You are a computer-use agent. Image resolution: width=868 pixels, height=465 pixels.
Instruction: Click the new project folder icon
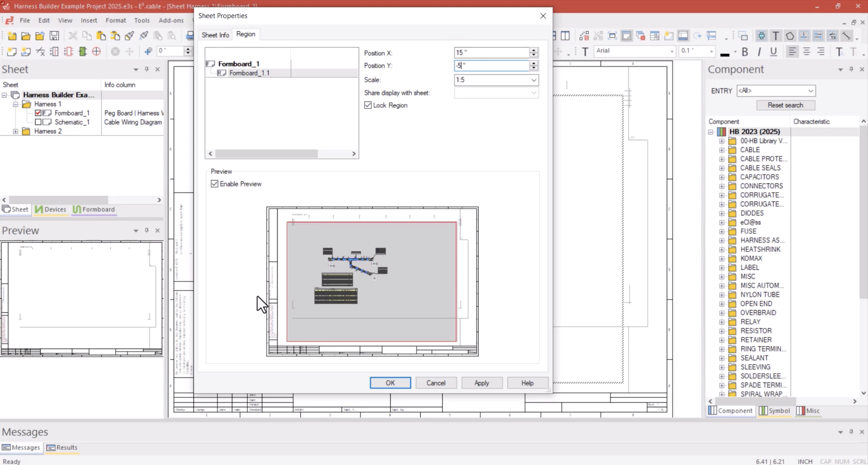(x=12, y=36)
